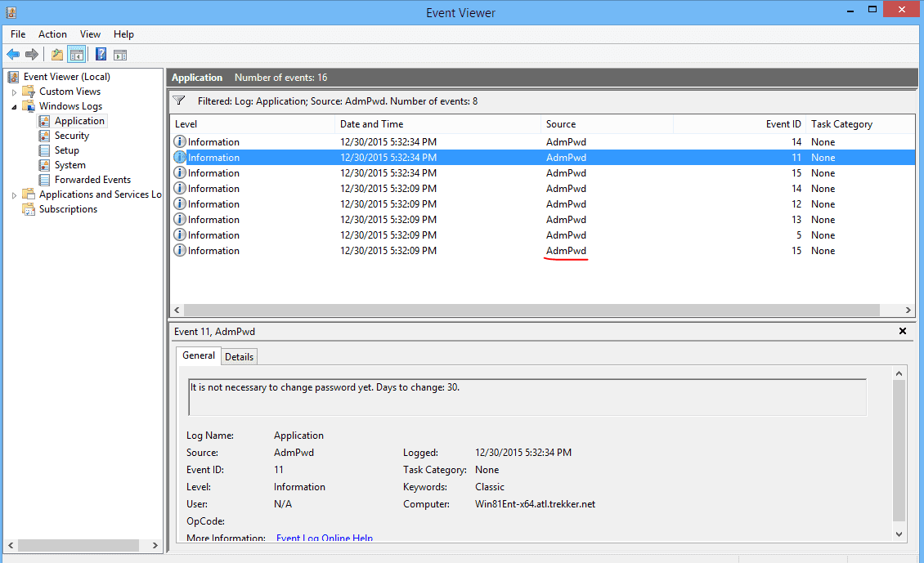The width and height of the screenshot is (924, 563).
Task: Click the details pane vertical scrollbar thumb
Action: (899, 450)
